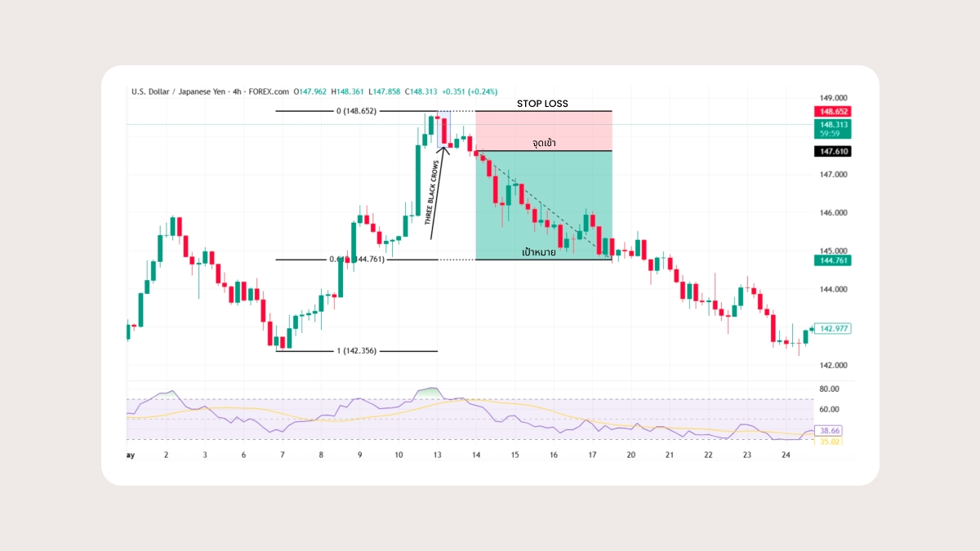Click the purple 38.66 RSI value tag
The image size is (980, 551).
click(x=826, y=432)
